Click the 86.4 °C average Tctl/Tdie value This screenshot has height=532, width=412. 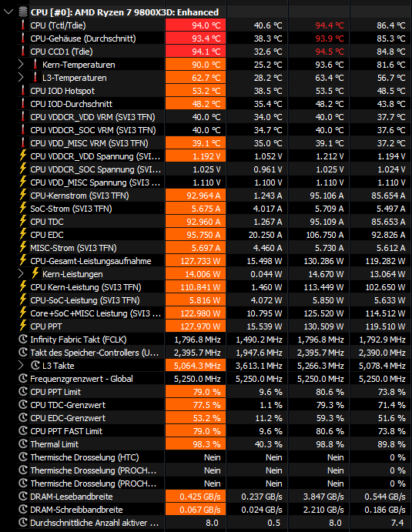[391, 25]
